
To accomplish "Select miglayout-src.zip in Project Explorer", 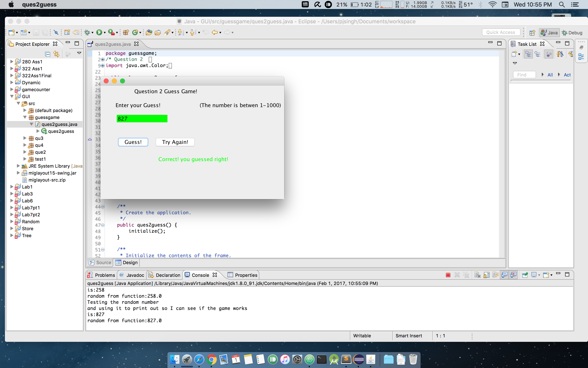I will [47, 180].
